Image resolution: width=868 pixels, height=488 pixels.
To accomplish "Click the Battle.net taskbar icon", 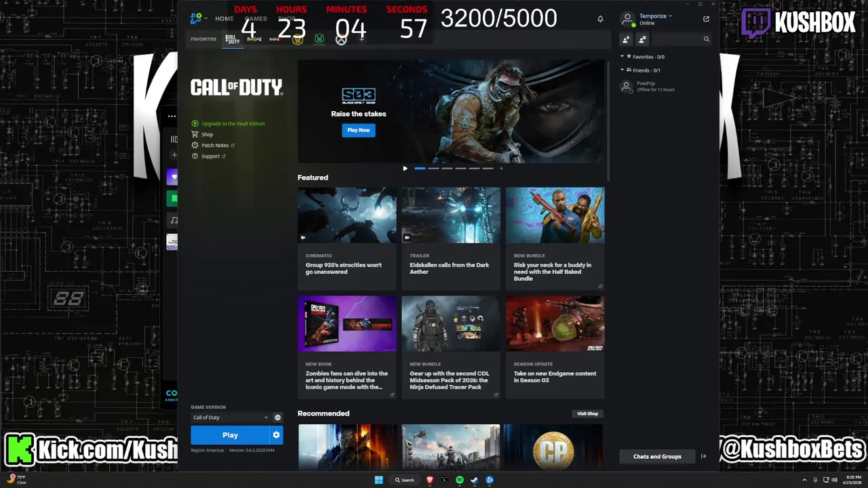I will tap(490, 480).
